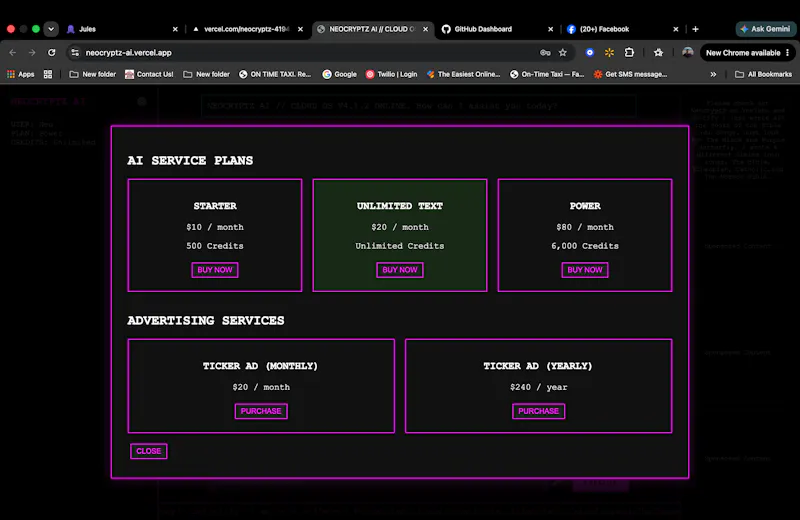Viewport: 800px width, 520px height.
Task: Go forward to next page
Action: [x=32, y=53]
